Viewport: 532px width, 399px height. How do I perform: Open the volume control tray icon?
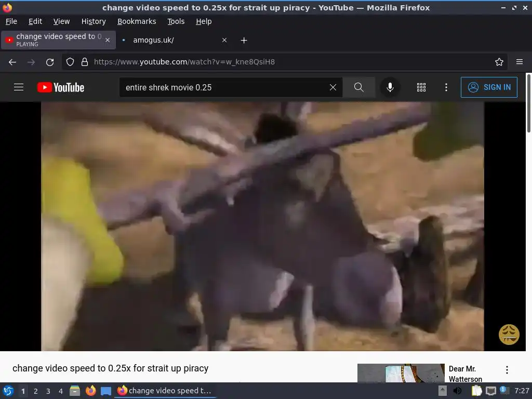point(457,391)
